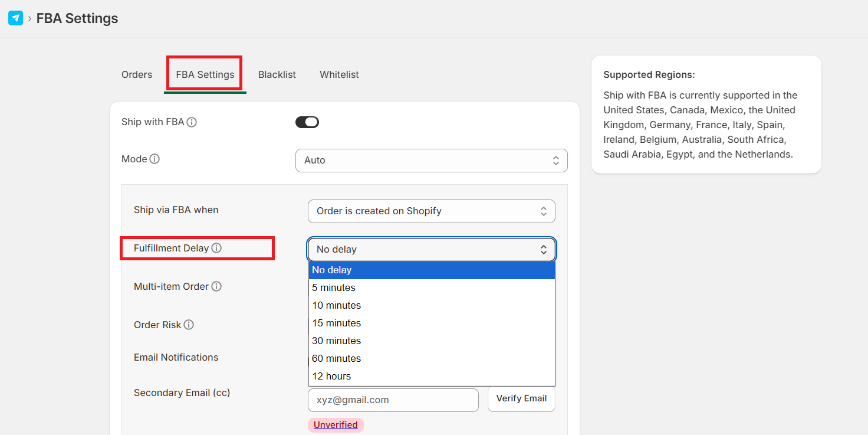Open the Blacklist tab
The height and width of the screenshot is (435, 868).
point(277,75)
